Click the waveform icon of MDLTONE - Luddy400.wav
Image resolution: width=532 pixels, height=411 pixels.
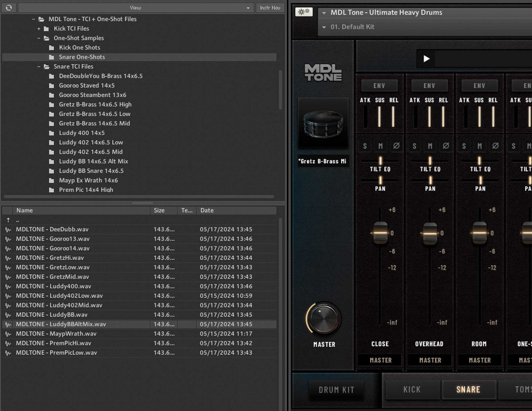click(8, 287)
